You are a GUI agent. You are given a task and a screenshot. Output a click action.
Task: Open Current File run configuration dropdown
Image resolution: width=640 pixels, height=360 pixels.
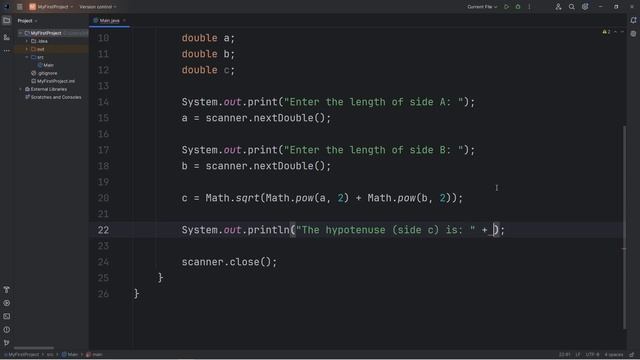482,7
